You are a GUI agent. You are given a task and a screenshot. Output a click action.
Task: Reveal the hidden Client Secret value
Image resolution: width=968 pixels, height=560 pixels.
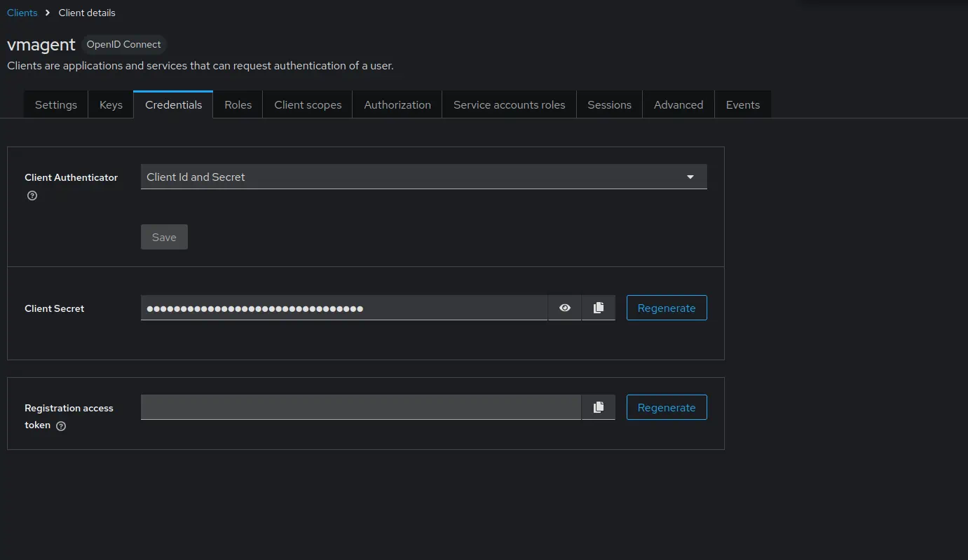tap(564, 308)
